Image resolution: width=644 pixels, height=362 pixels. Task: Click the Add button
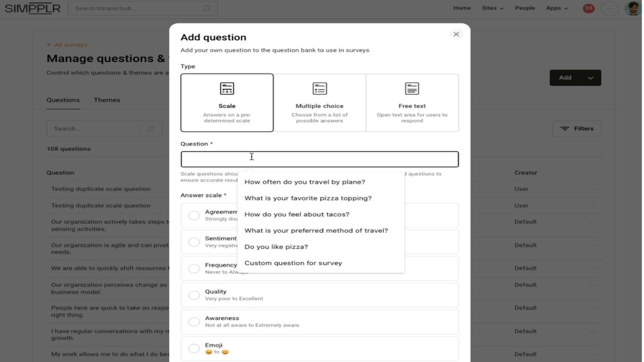pos(565,78)
